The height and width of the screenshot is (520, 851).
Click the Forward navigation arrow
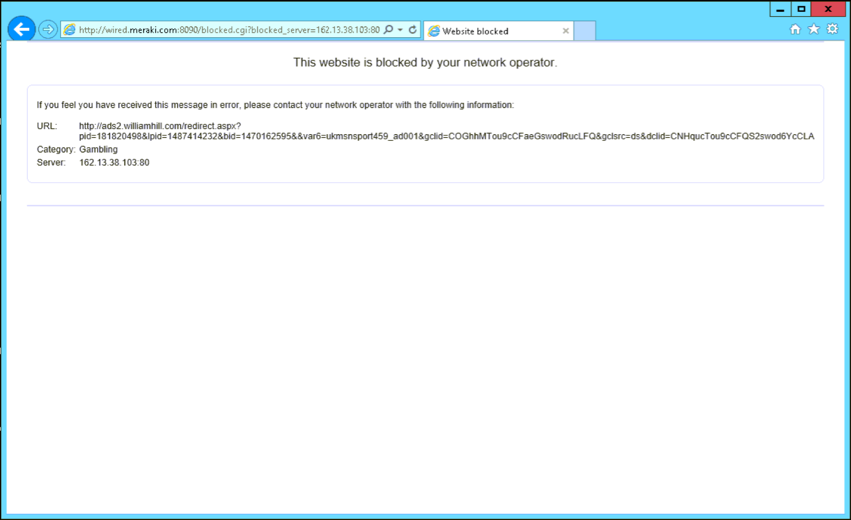click(48, 29)
